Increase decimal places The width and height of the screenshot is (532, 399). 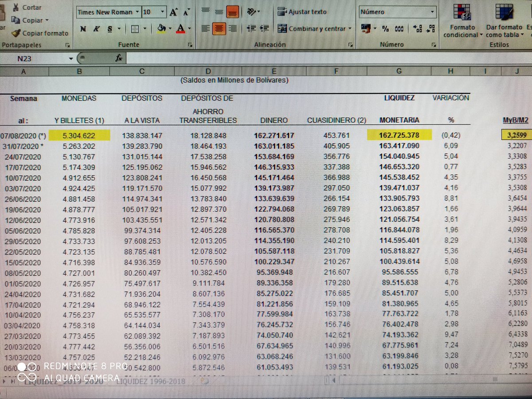click(x=417, y=29)
